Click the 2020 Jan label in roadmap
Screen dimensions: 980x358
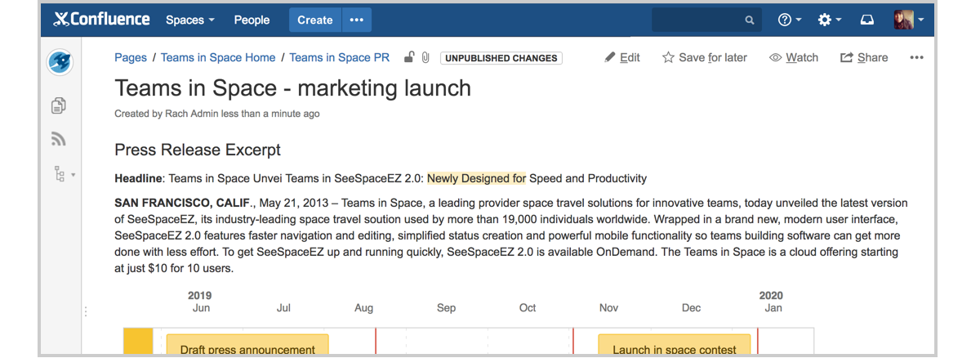click(x=772, y=302)
